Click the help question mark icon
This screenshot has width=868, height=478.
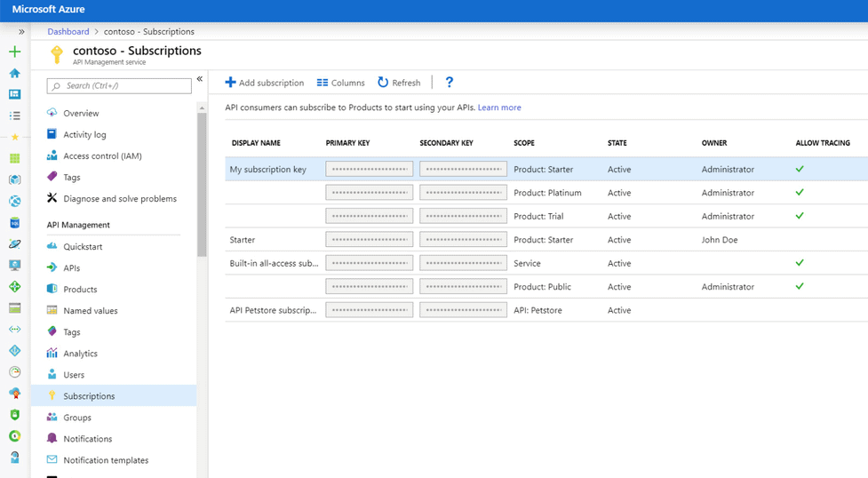(x=449, y=83)
